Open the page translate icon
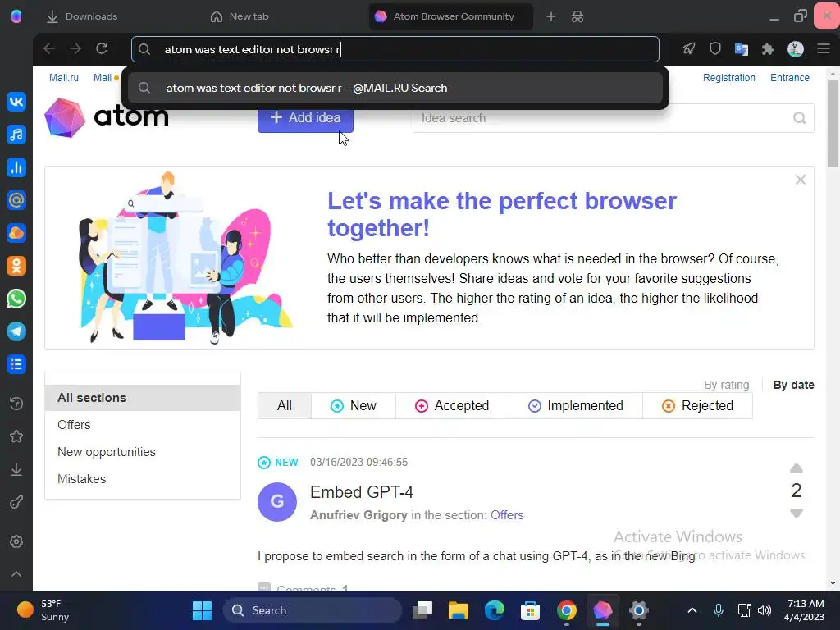The height and width of the screenshot is (630, 840). 742,49
